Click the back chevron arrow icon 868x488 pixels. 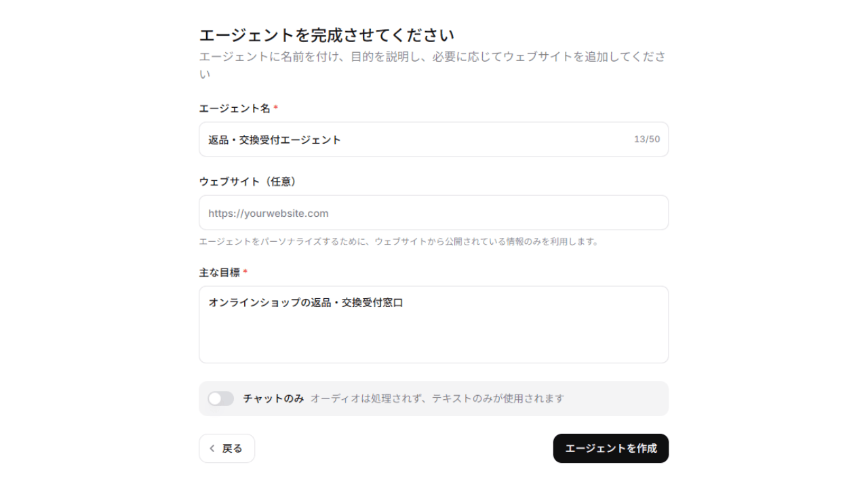(212, 449)
